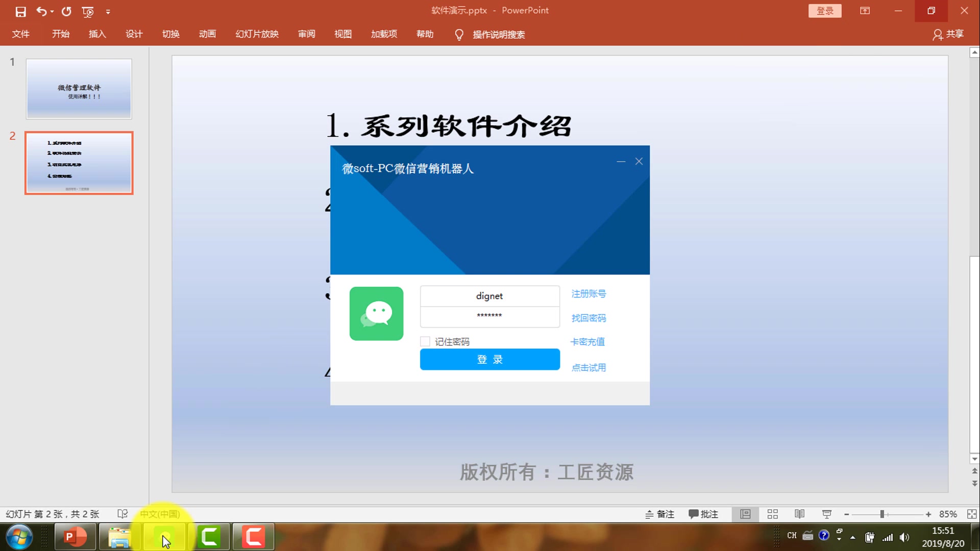Open Normal view from the status bar
The image size is (980, 551).
click(745, 514)
